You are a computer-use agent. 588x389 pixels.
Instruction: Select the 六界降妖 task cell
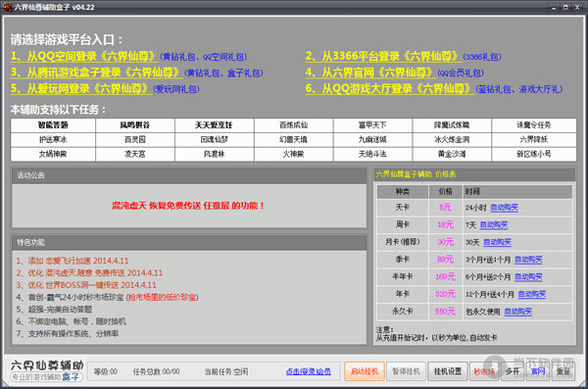[534, 139]
